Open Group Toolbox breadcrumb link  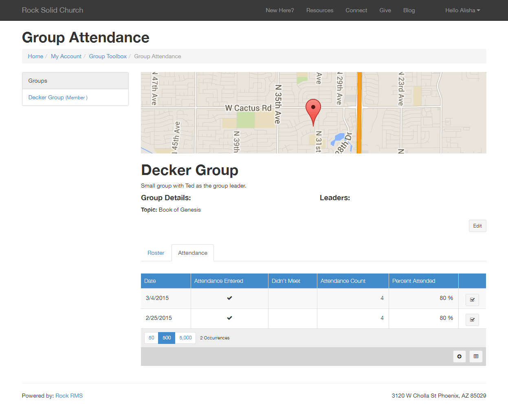coord(108,56)
